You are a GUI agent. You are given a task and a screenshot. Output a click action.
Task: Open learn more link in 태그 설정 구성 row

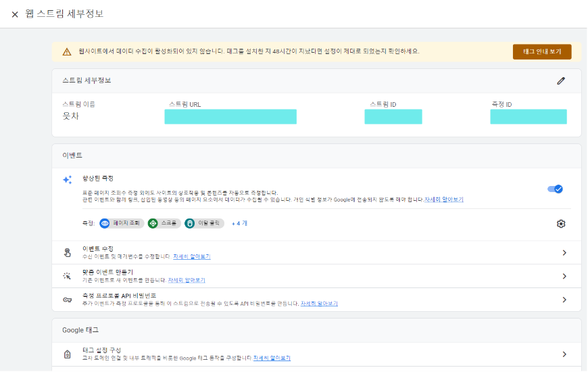(272, 358)
